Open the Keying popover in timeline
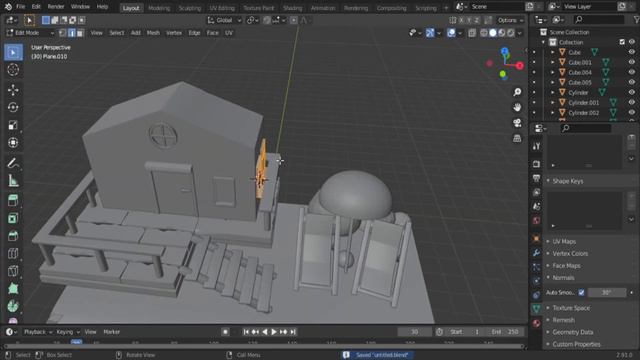This screenshot has width=640, height=360. point(67,332)
